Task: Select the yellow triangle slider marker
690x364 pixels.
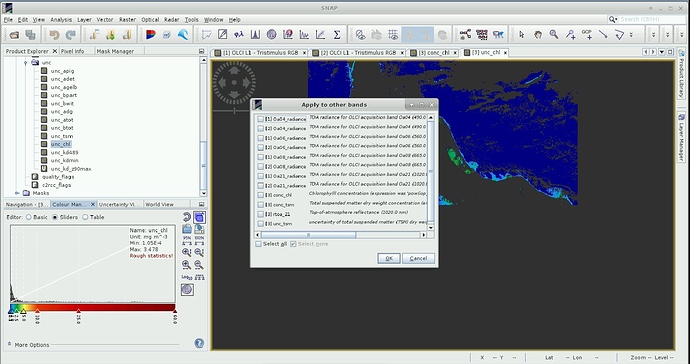Action: tap(23, 312)
